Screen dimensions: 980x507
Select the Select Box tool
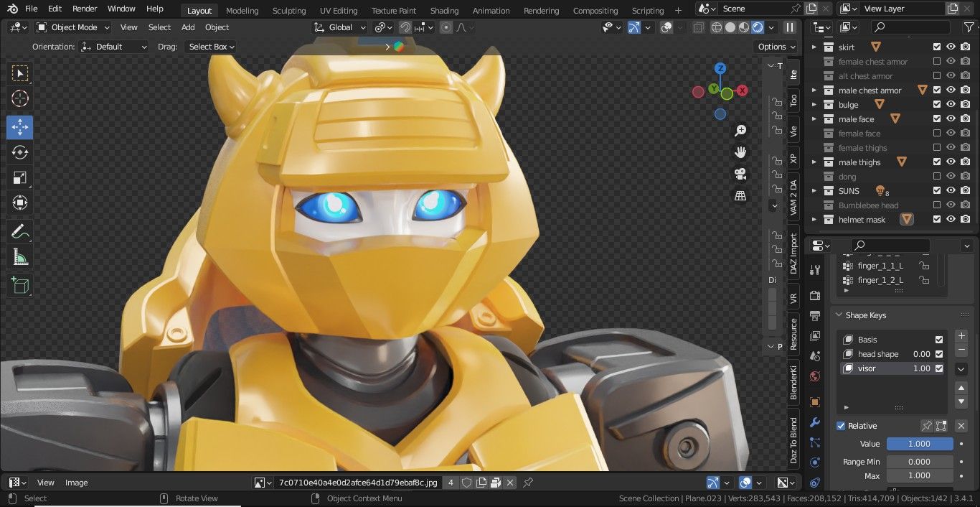pyautogui.click(x=20, y=73)
